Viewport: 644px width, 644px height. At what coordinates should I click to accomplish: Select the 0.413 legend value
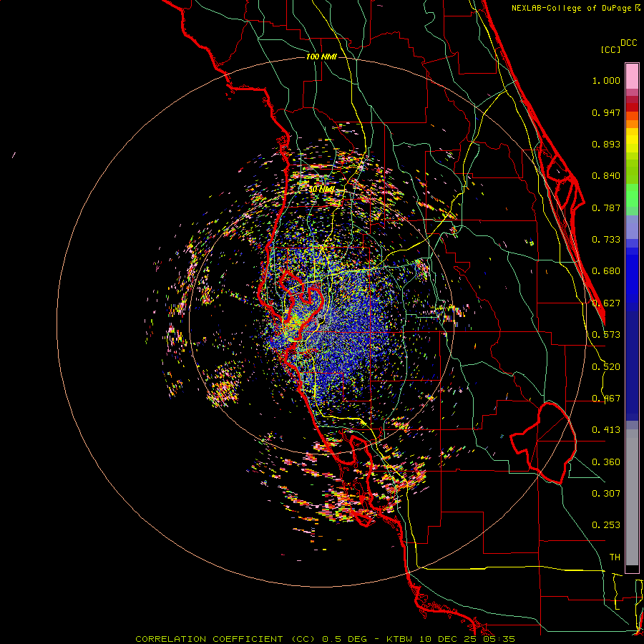click(606, 430)
